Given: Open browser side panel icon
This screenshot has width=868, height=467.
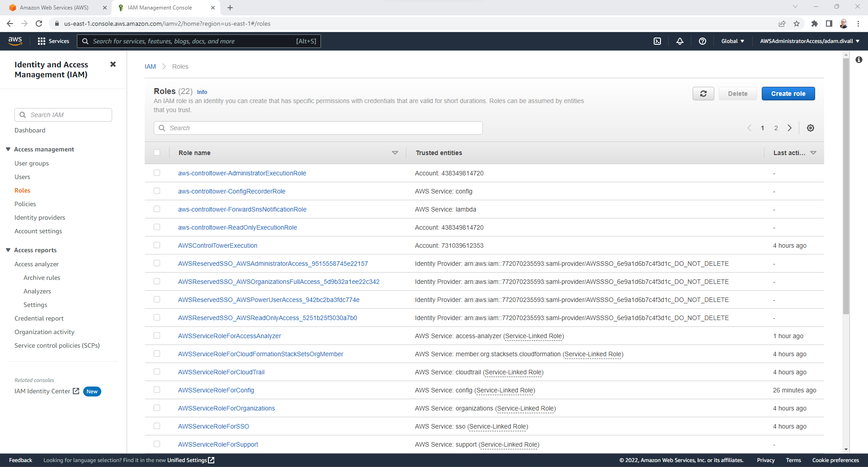Looking at the screenshot, I should [x=829, y=24].
